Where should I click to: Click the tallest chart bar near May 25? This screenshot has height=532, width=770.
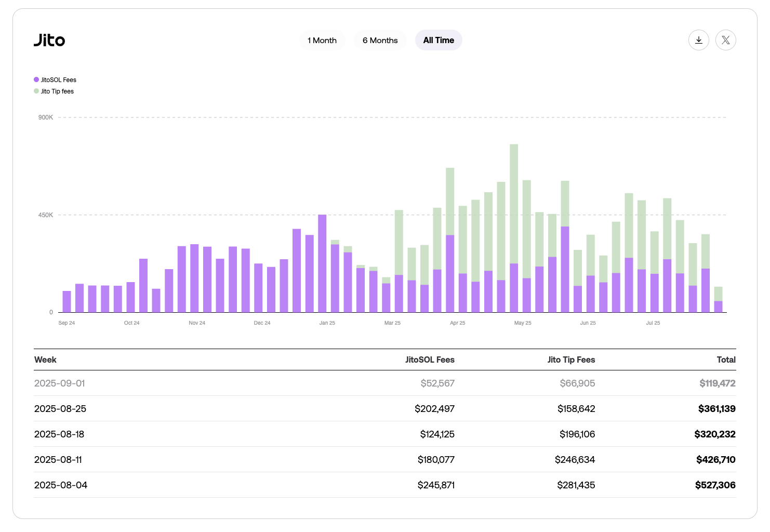[x=514, y=229]
